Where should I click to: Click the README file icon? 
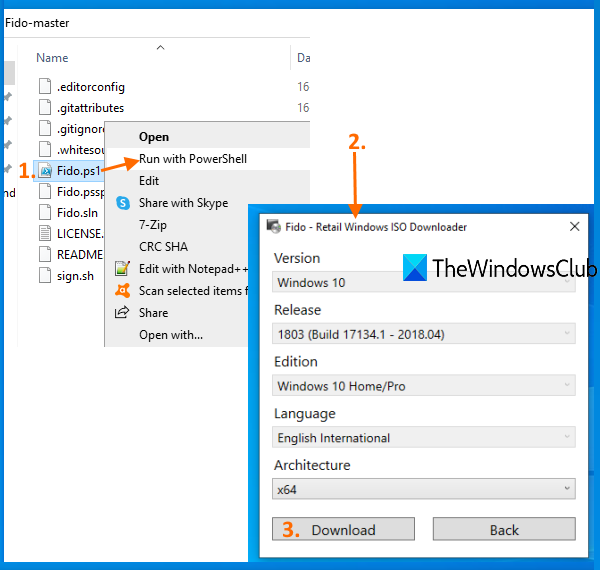[45, 254]
